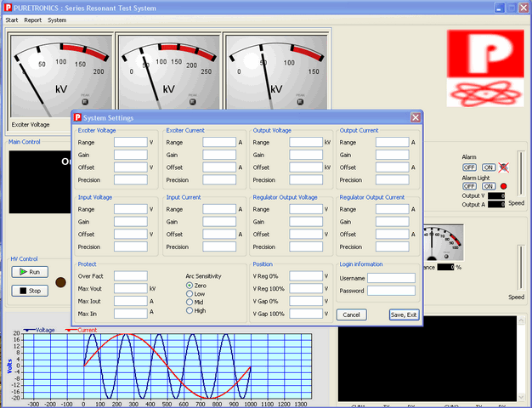Select Low arc sensitivity option
Image resolution: width=532 pixels, height=408 pixels.
190,294
